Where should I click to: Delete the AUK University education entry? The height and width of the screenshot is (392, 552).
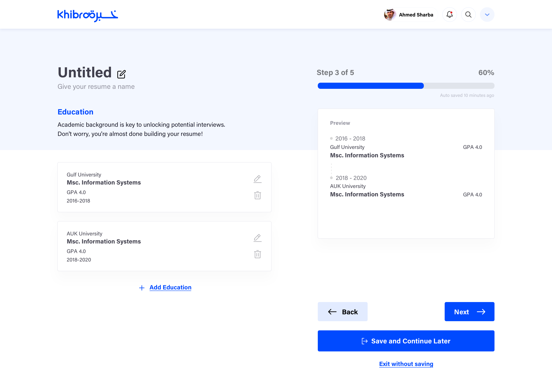(257, 254)
